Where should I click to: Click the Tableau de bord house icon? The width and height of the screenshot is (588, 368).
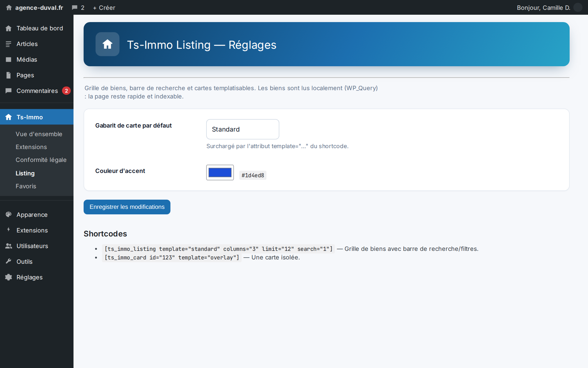pyautogui.click(x=9, y=28)
